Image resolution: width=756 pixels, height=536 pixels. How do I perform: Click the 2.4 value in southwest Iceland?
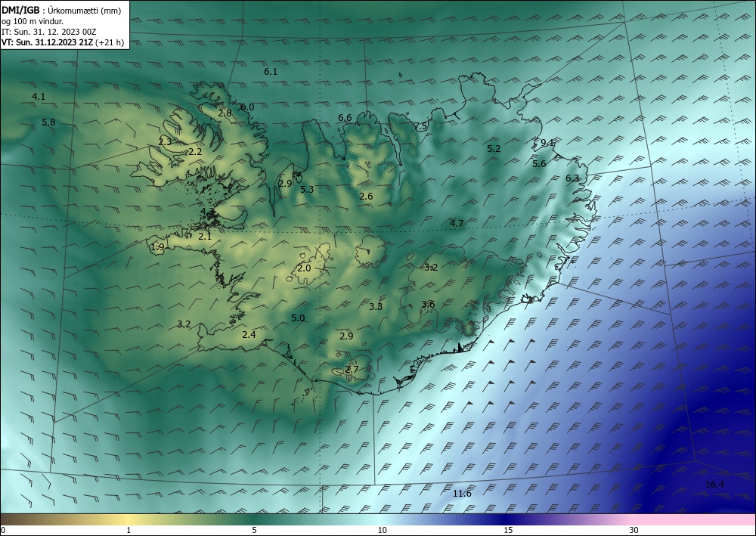tap(249, 335)
